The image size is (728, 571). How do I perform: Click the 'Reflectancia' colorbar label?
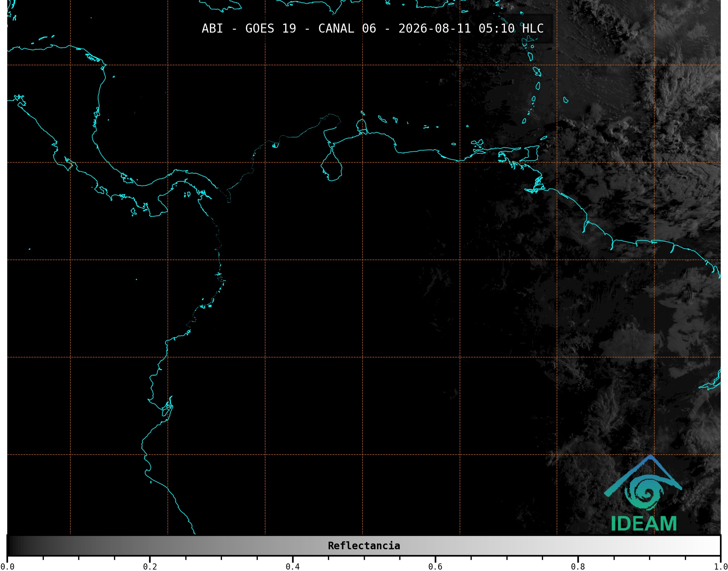click(364, 546)
